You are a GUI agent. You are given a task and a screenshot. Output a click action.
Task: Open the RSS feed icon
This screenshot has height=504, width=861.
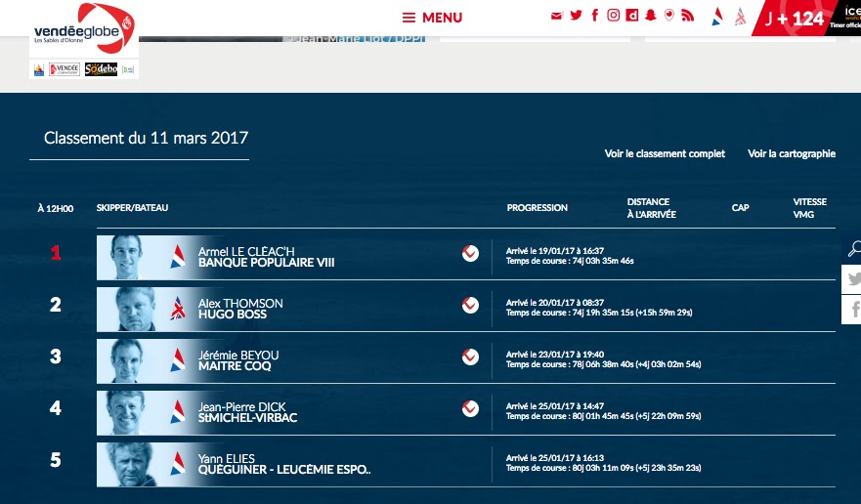[687, 15]
